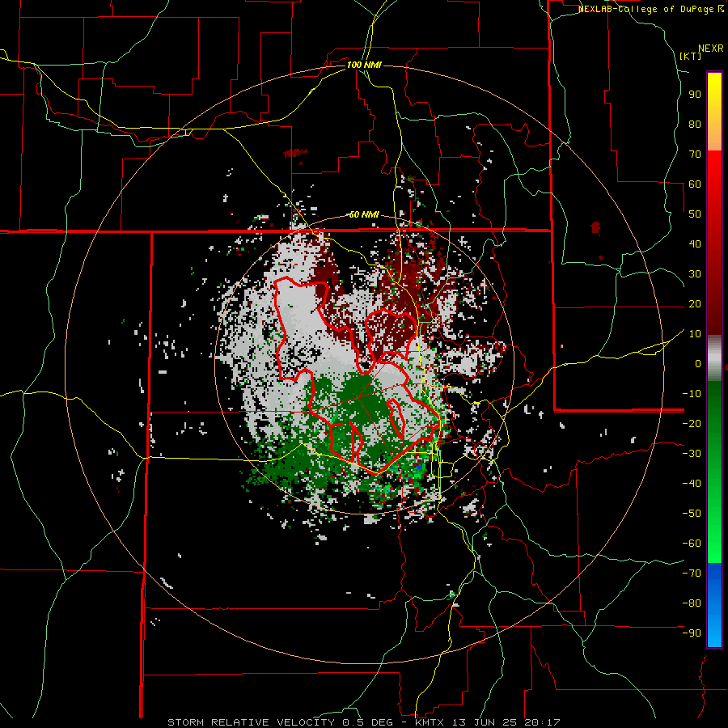Viewport: 728px width, 728px height.
Task: Select the 20 value on the velocity scale
Action: pos(695,304)
